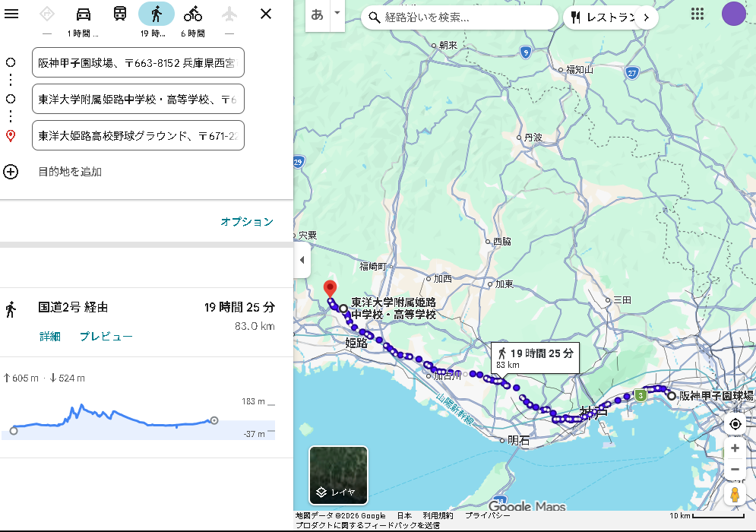Open the layers thumbnail (レイヤ)
Screen dimensions: 756x532
(x=338, y=475)
